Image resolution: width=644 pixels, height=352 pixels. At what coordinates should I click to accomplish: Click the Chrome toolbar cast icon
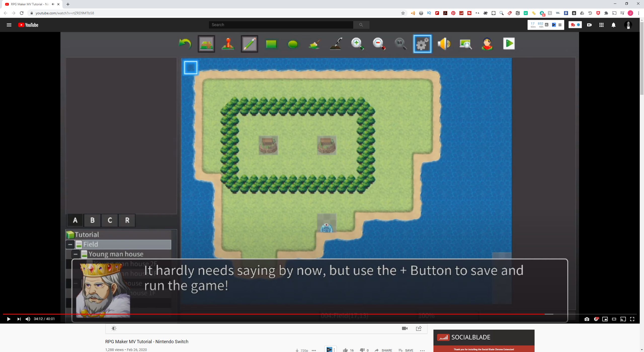[x=614, y=13]
